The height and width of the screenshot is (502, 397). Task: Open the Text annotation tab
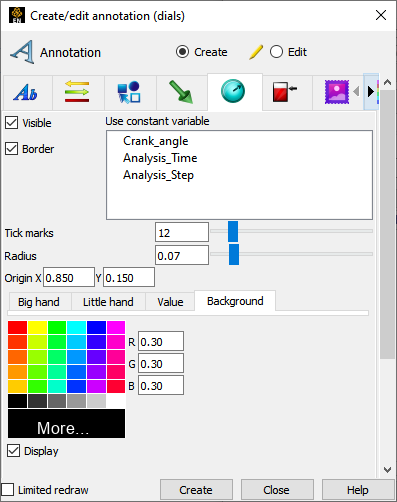click(x=27, y=92)
